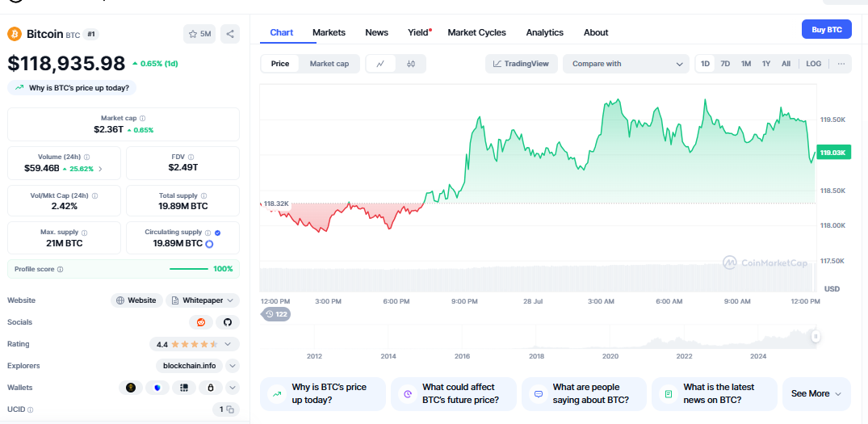Set chart range to 7D
Screen dimensions: 868x424
(x=725, y=64)
